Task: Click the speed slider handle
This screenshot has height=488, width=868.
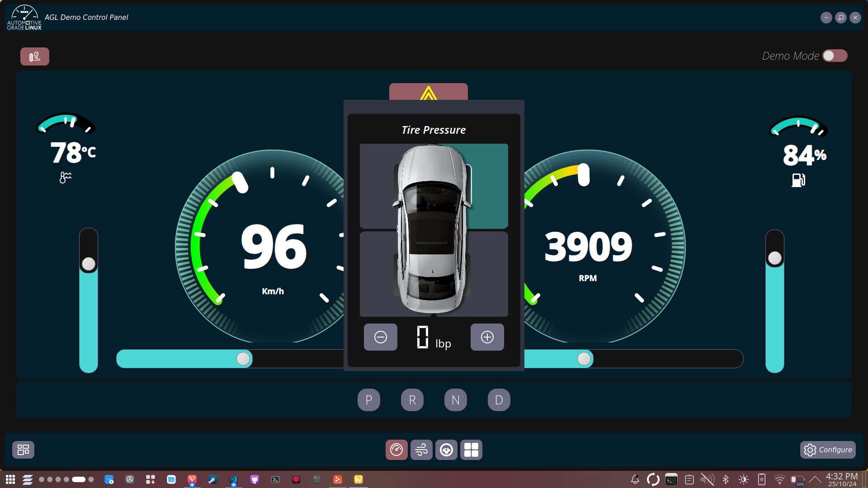Action: point(243,359)
